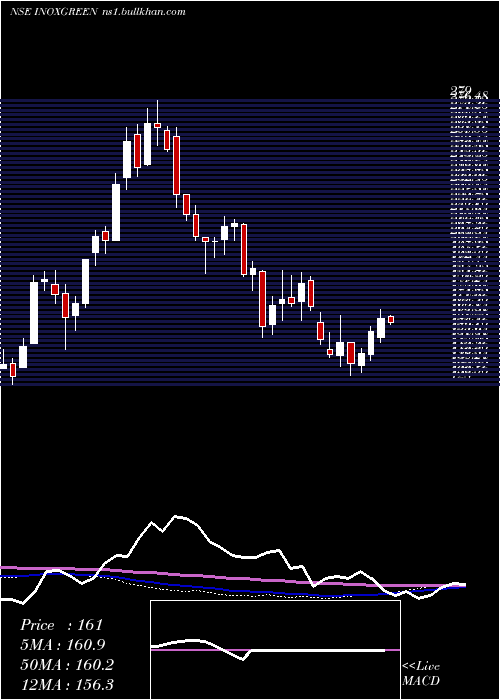Image resolution: width=500 pixels, height=700 pixels.
Task: Click the '5MA : 160.9' value
Action: [x=63, y=645]
